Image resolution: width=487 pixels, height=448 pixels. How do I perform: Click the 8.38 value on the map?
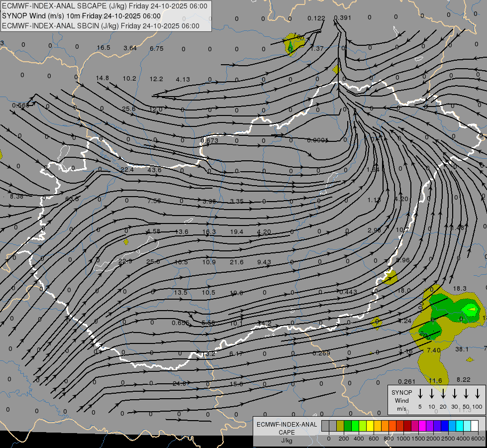point(16,197)
